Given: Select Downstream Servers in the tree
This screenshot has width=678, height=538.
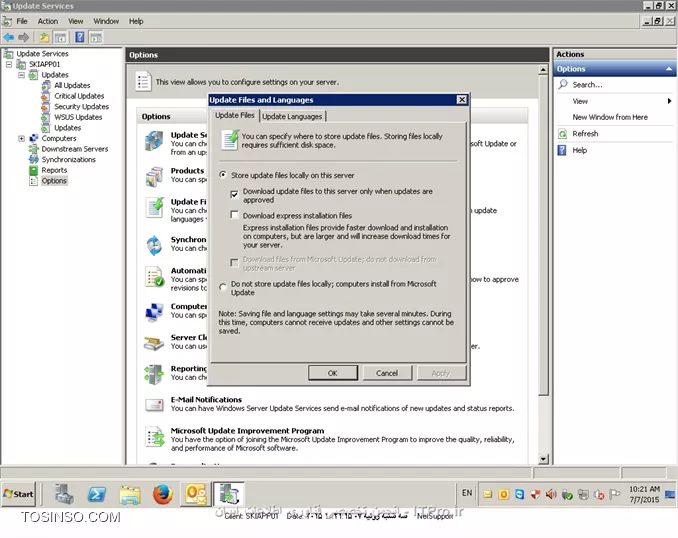Looking at the screenshot, I should click(74, 149).
